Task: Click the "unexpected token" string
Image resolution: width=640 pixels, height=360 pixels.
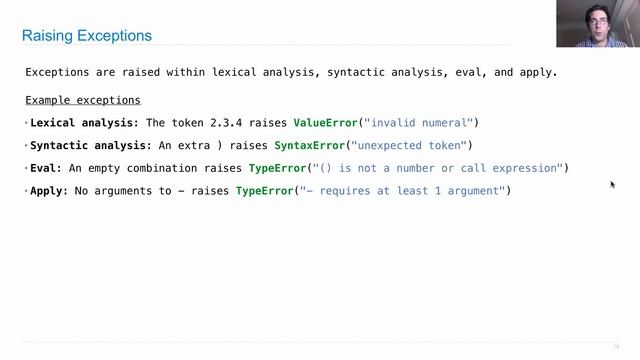Action: pos(409,145)
